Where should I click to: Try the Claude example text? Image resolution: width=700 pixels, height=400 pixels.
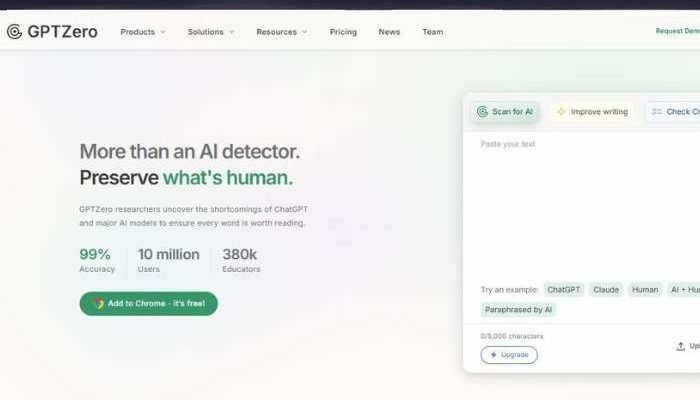coord(606,289)
